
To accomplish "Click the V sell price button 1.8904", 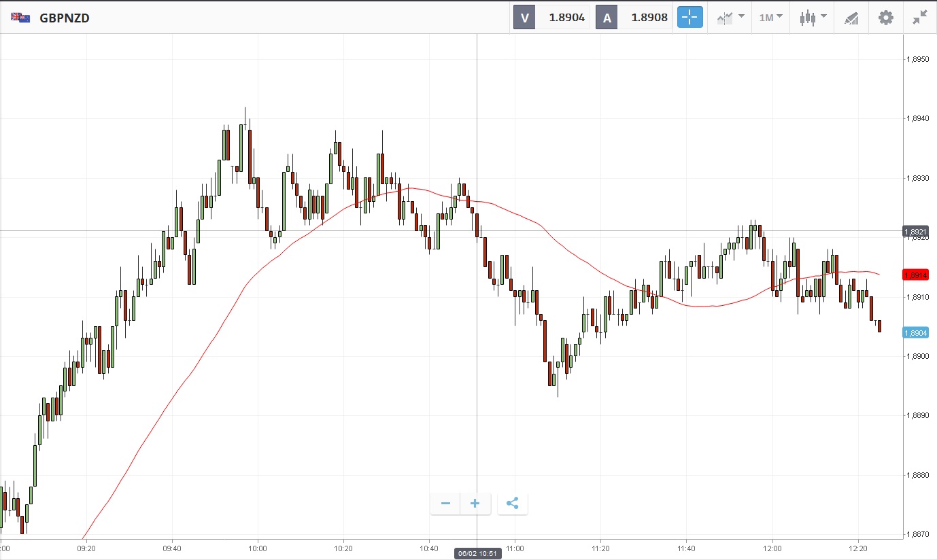I will point(551,18).
